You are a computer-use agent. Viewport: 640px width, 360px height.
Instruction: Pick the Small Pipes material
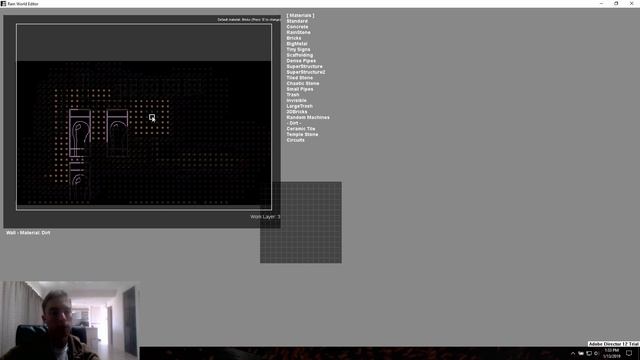[300, 89]
